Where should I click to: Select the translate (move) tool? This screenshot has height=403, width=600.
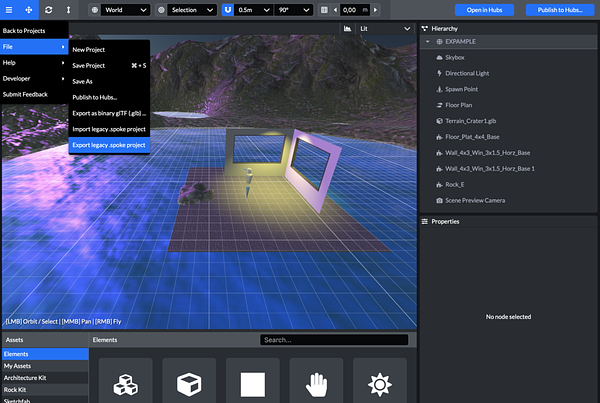[x=29, y=10]
